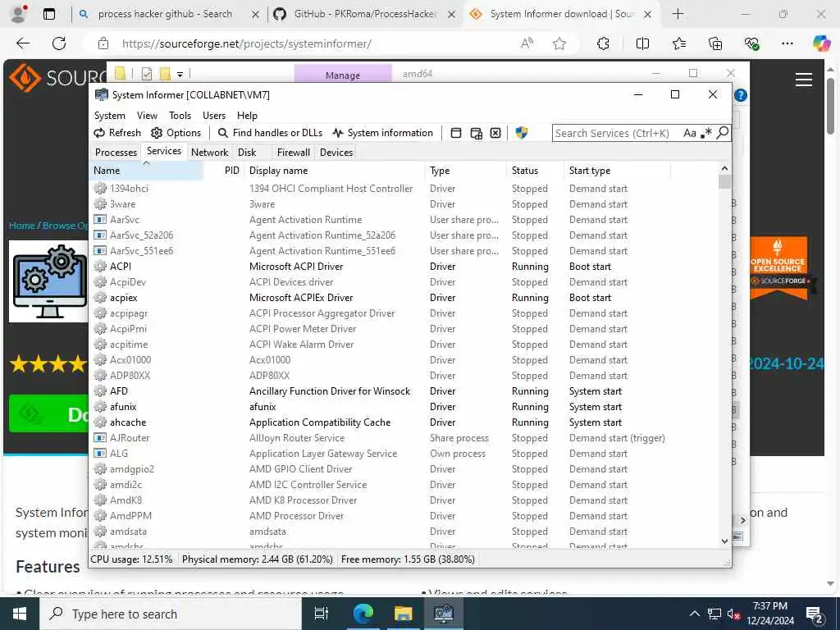Switch to the Disk tab
The height and width of the screenshot is (630, 840).
pyautogui.click(x=247, y=152)
